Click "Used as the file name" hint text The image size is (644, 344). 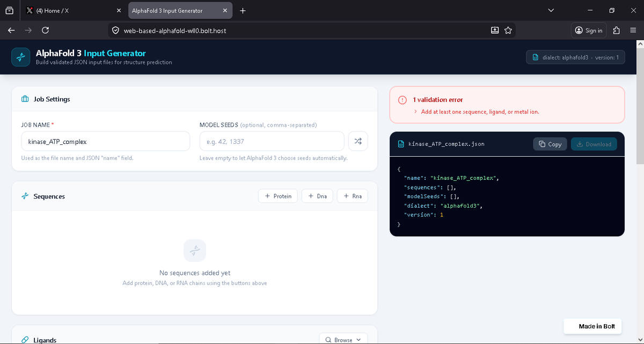point(77,158)
